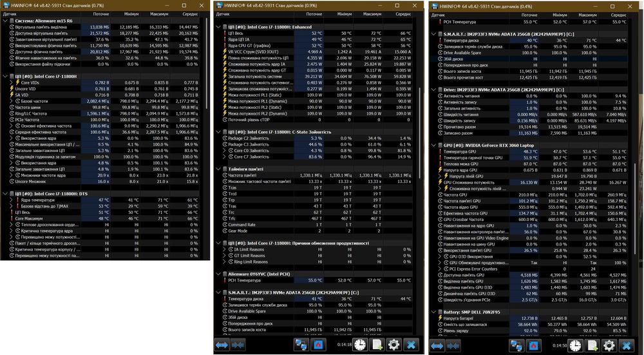Click the expand-columns blue arrows icon in the 0.4% window
The width and height of the screenshot is (644, 355).
(x=437, y=346)
